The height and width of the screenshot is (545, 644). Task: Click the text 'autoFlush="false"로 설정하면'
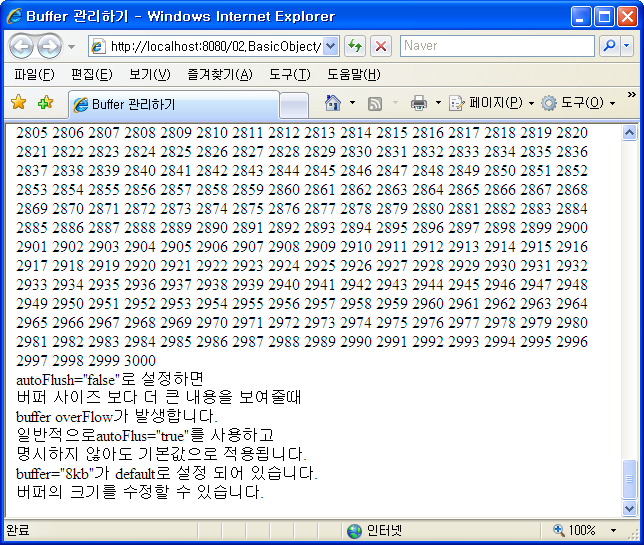coord(110,379)
